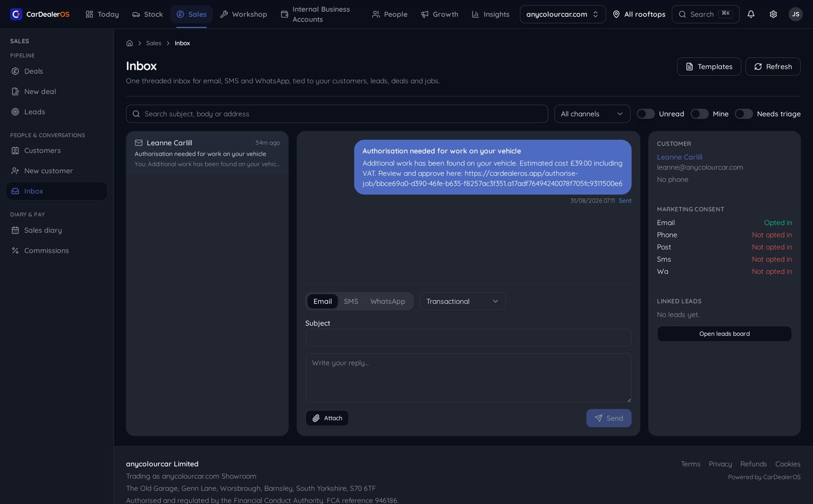Click the Refresh arrows icon

758,67
